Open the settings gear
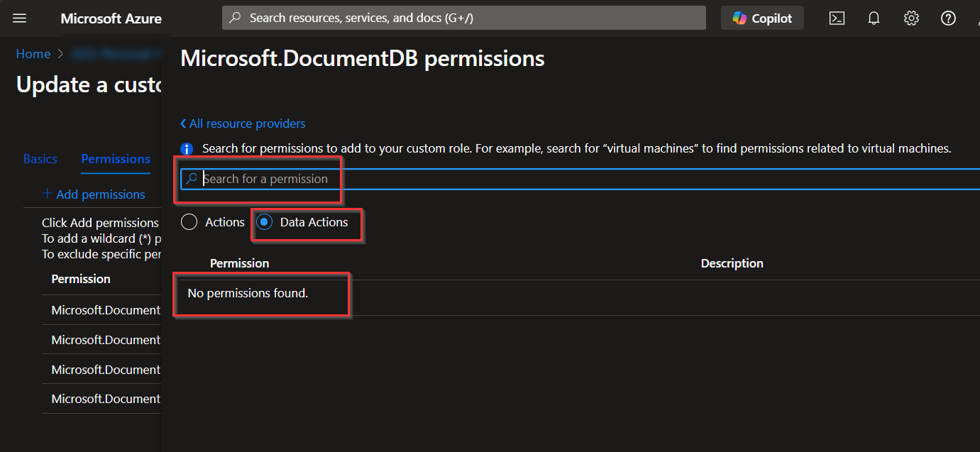980x452 pixels. [911, 18]
